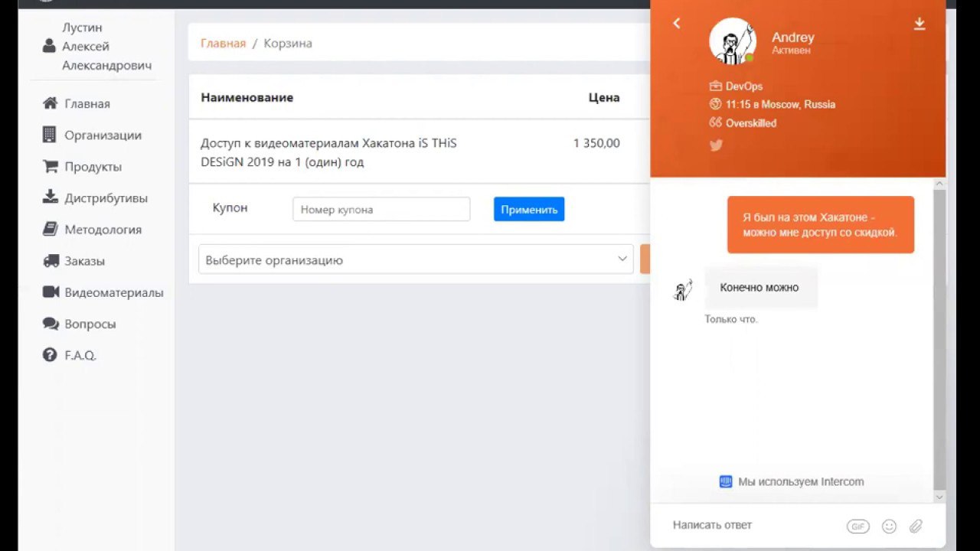This screenshot has width=980, height=551.
Task: Attach a file to the chat
Action: point(916,527)
